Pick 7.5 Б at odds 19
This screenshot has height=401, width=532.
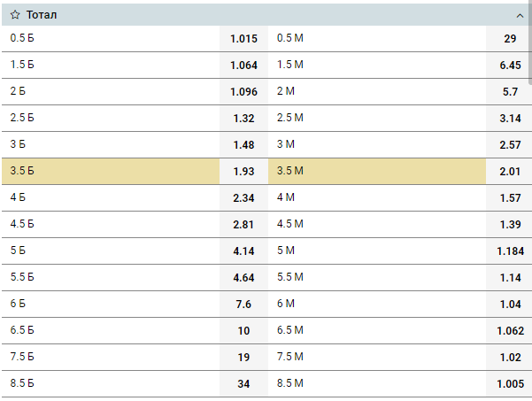[x=243, y=357]
